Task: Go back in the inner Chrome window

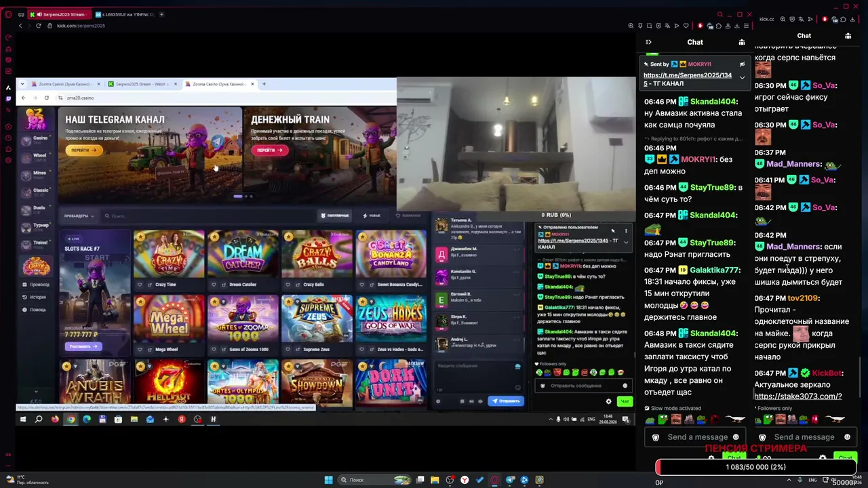Action: [23, 98]
